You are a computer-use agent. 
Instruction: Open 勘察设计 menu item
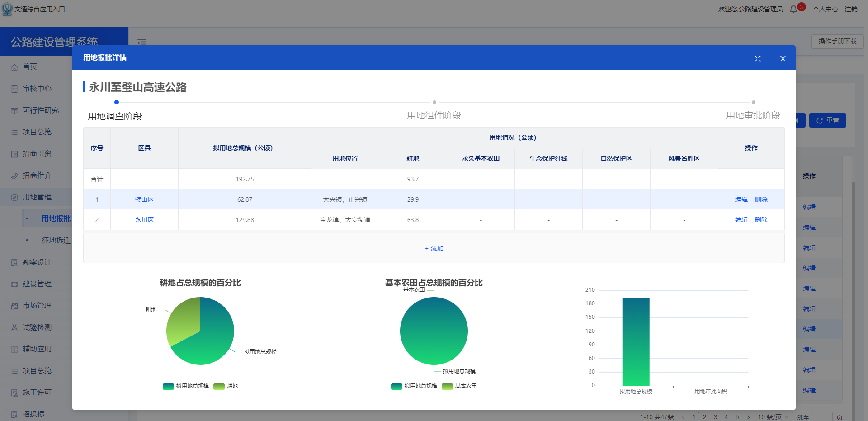point(36,262)
